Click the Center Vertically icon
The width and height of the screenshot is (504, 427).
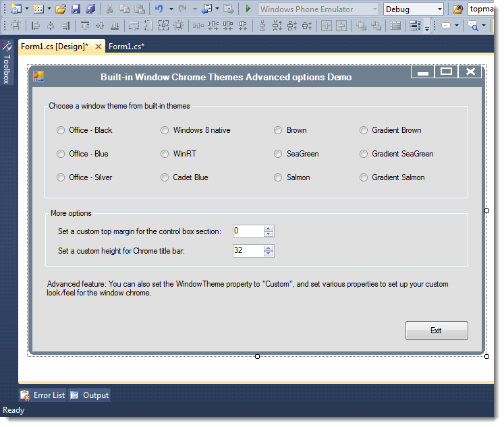341,25
